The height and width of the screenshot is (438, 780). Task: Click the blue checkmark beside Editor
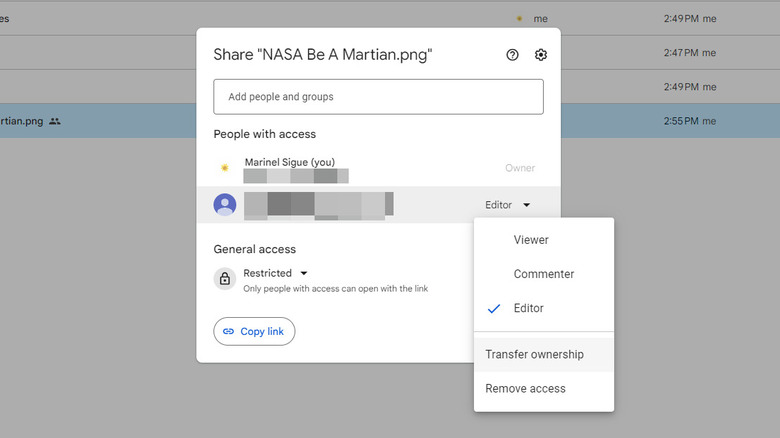pos(493,309)
